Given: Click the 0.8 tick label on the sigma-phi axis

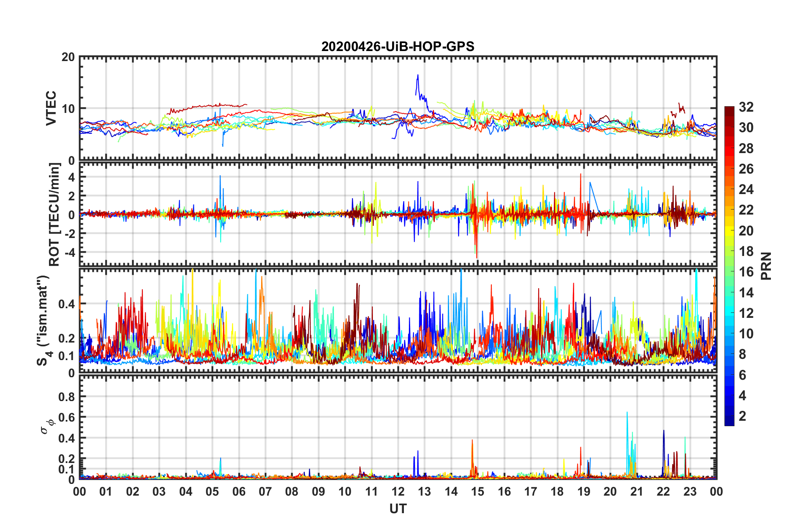Looking at the screenshot, I should click(x=66, y=396).
